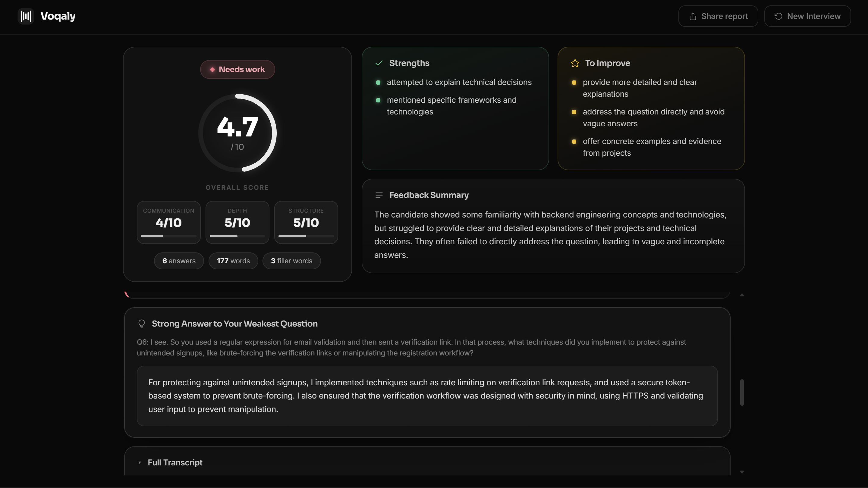
Task: Click the Feedback Summary heading
Action: click(429, 195)
